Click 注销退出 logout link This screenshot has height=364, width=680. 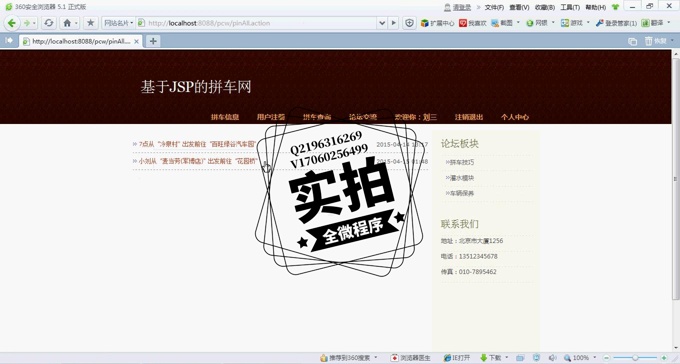469,117
